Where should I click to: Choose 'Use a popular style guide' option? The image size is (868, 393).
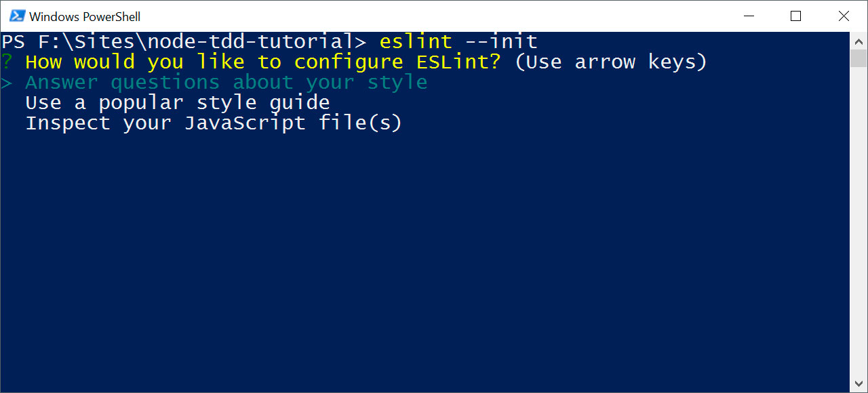tap(178, 103)
